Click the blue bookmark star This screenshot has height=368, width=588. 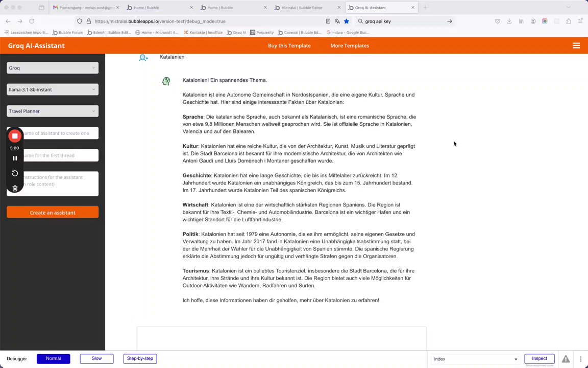[347, 21]
